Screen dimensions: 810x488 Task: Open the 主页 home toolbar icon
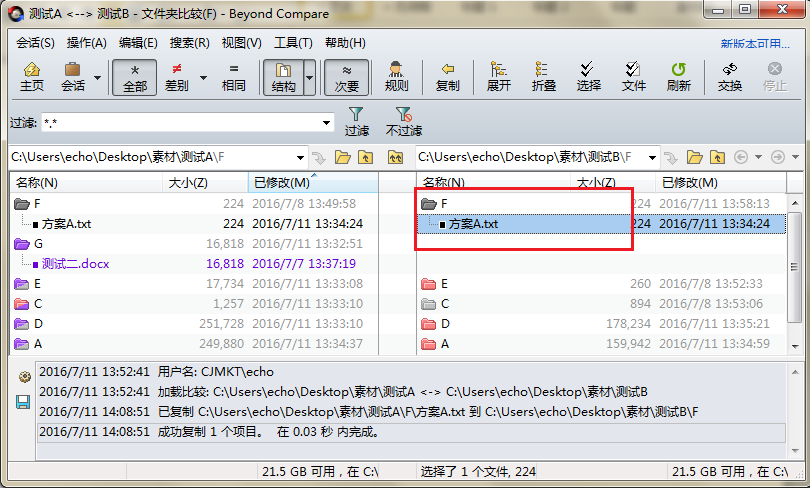32,77
